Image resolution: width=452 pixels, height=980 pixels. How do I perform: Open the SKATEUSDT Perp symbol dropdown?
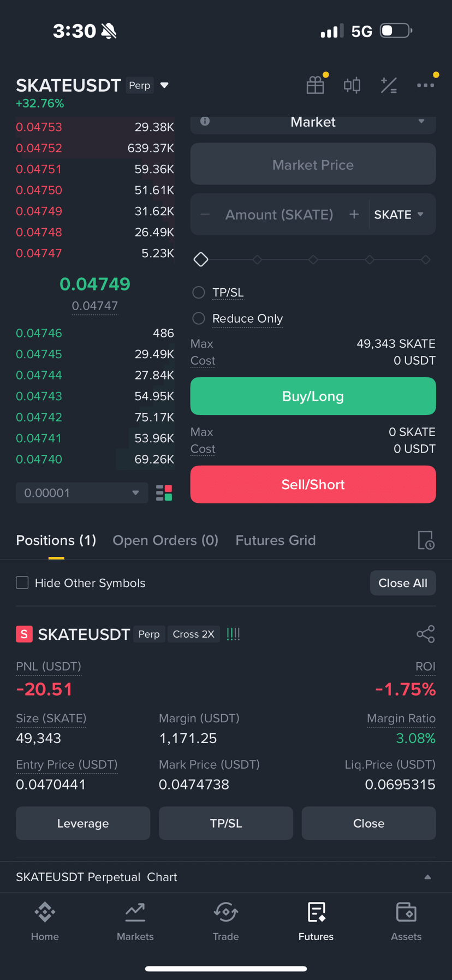pos(93,85)
